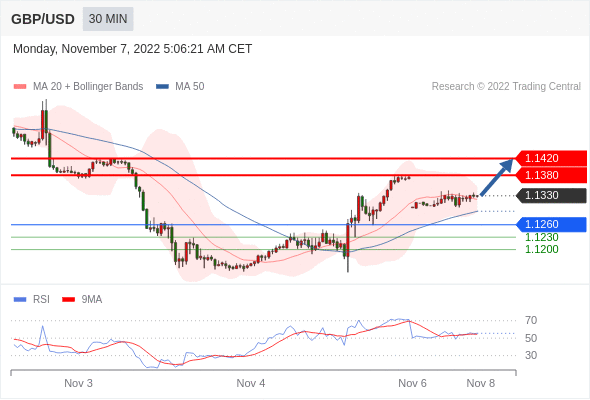
Task: Click the 1.1200 support level label
Action: [542, 249]
